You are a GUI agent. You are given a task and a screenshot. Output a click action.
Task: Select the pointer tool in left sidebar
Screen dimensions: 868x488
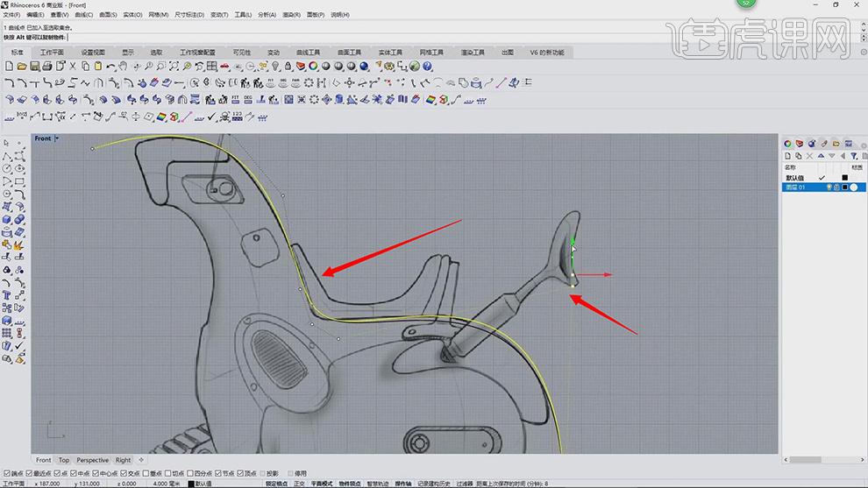click(x=7, y=144)
